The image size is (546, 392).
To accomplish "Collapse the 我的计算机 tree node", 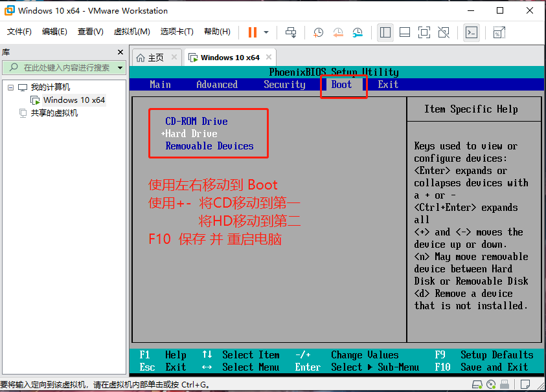I will 11,87.
